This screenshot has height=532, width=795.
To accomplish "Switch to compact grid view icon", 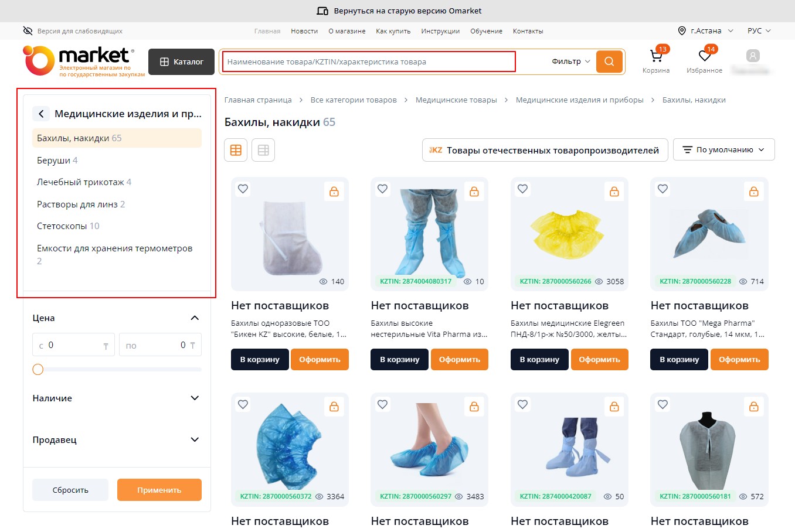I will tap(263, 150).
